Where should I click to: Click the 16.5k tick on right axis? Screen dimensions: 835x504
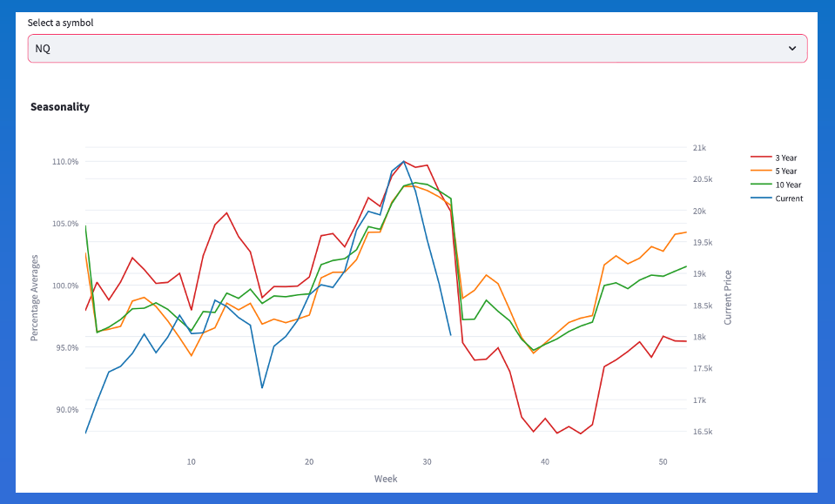[x=702, y=432]
